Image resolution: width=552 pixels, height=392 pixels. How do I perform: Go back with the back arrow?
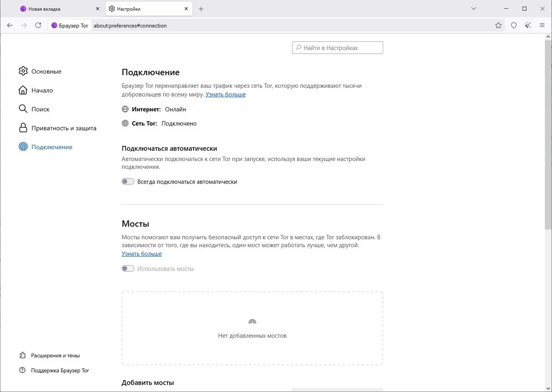tap(10, 25)
